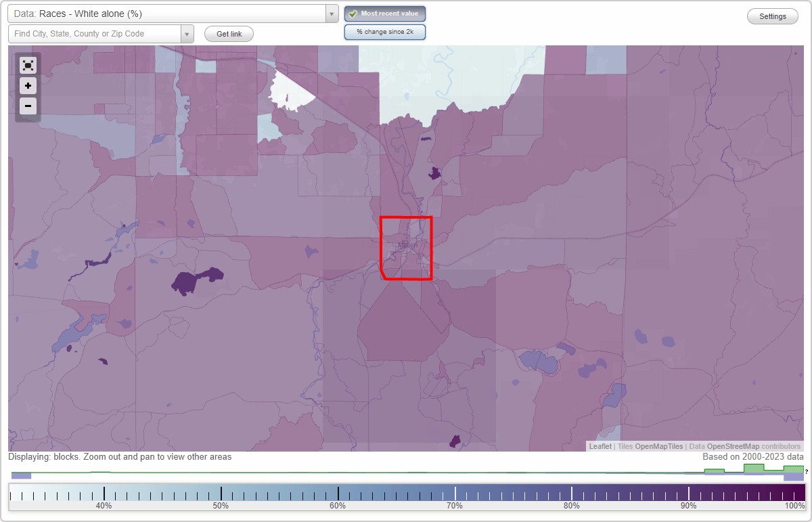Click the green checkmark on Most recent value
This screenshot has width=812, height=522.
pos(352,14)
